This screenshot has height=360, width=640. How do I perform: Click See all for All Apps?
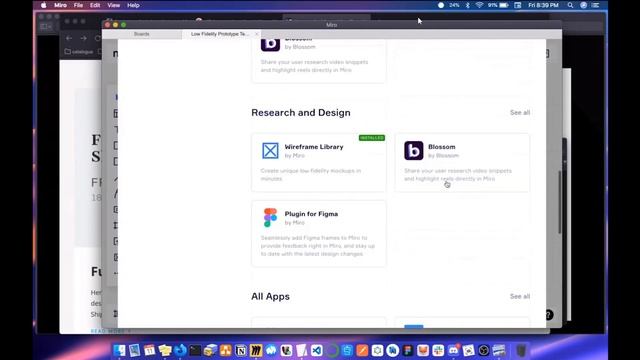520,296
